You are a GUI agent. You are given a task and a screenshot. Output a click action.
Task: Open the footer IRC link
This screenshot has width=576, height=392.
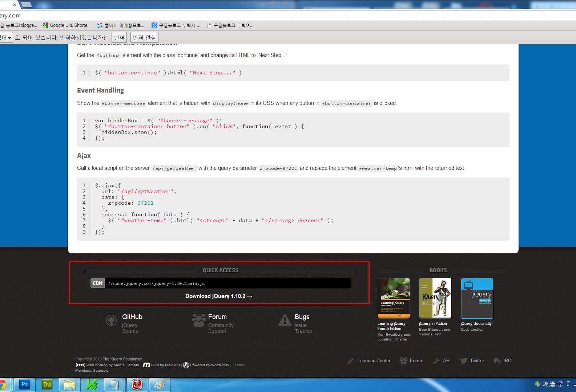coord(507,360)
